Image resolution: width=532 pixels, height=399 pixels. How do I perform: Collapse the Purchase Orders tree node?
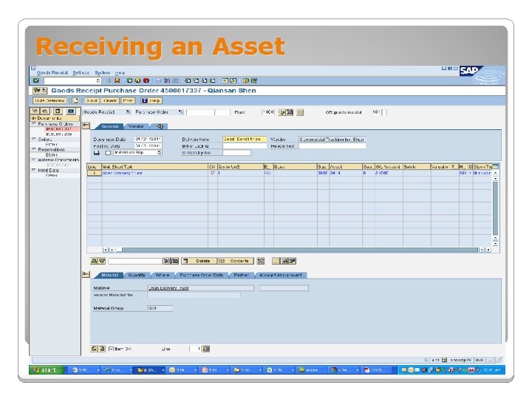[33, 124]
